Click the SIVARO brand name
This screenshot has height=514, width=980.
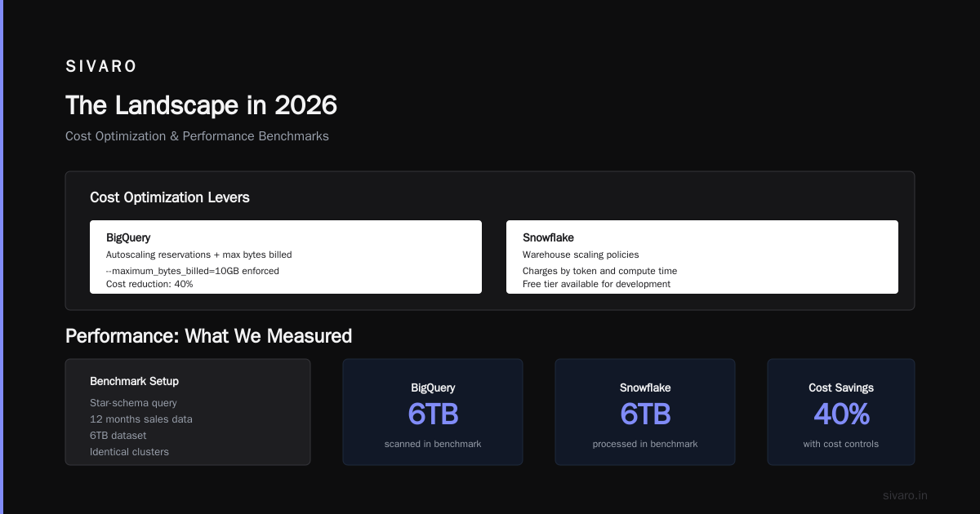click(101, 67)
